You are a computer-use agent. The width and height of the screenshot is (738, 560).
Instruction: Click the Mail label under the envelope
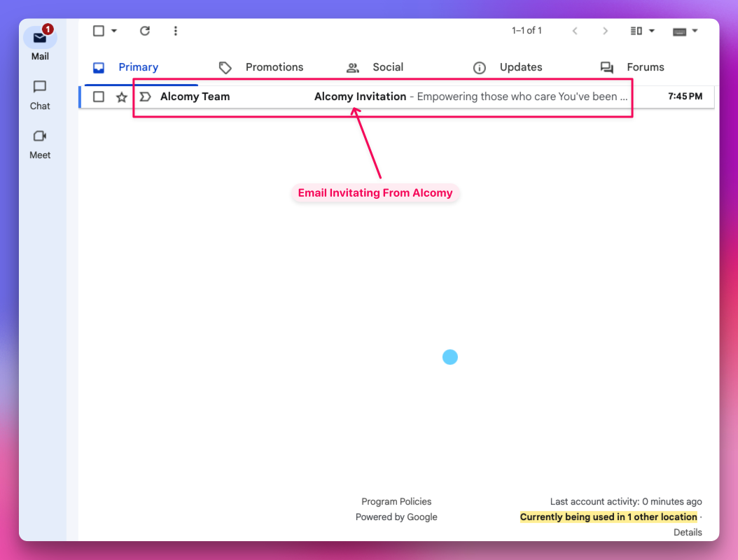click(40, 57)
